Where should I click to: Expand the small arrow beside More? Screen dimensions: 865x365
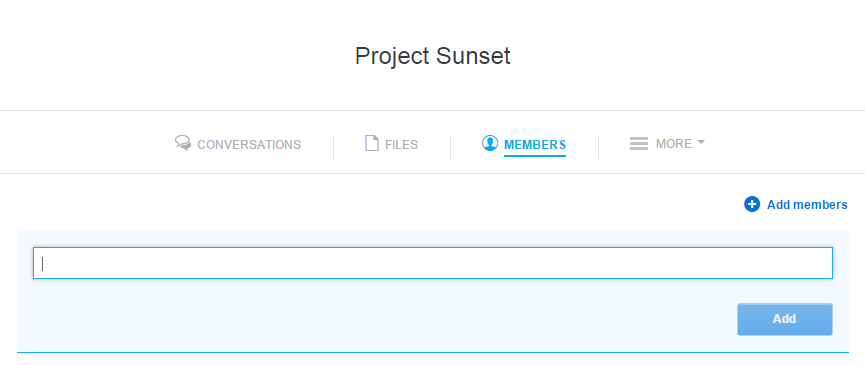[x=701, y=142]
